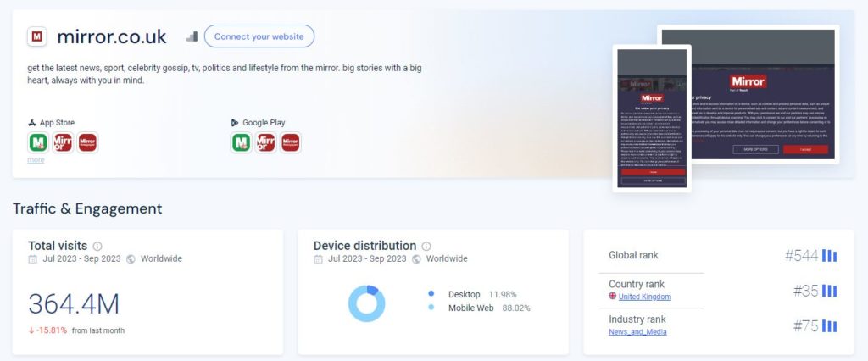Open the Total visits info icon
The width and height of the screenshot is (868, 361).
tap(97, 246)
